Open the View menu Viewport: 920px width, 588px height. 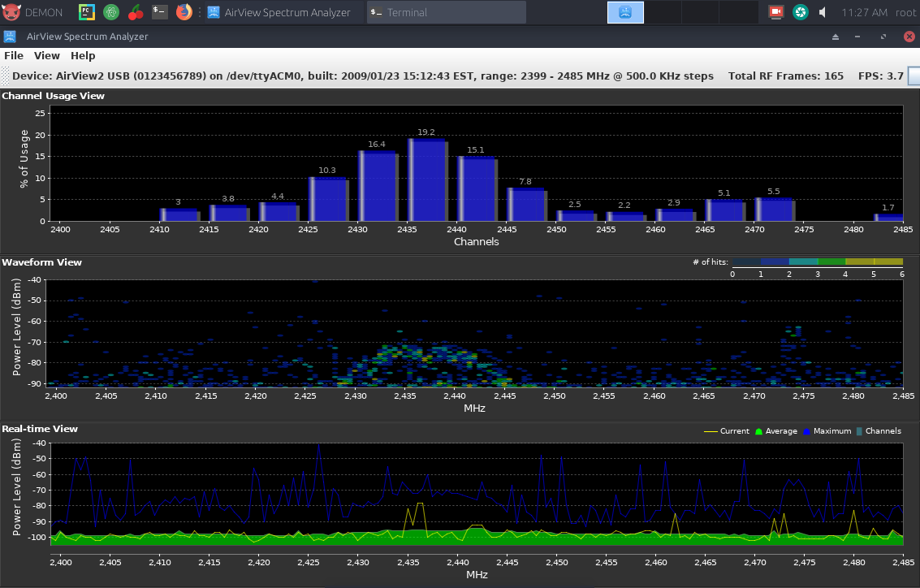[47, 56]
